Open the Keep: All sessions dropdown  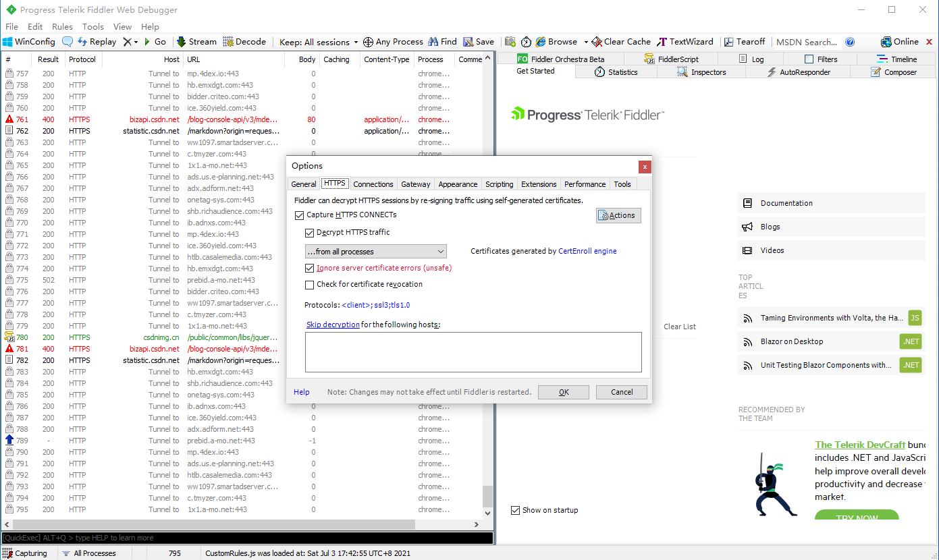319,42
